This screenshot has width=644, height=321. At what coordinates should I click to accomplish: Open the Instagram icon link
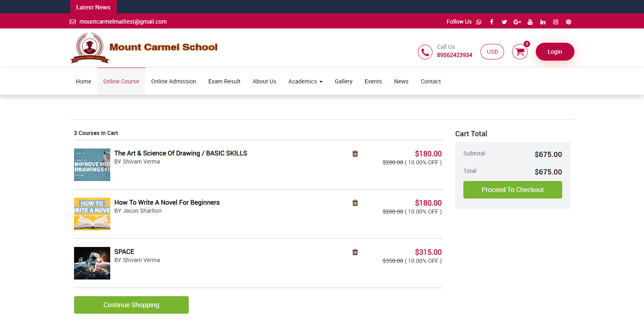tap(555, 22)
